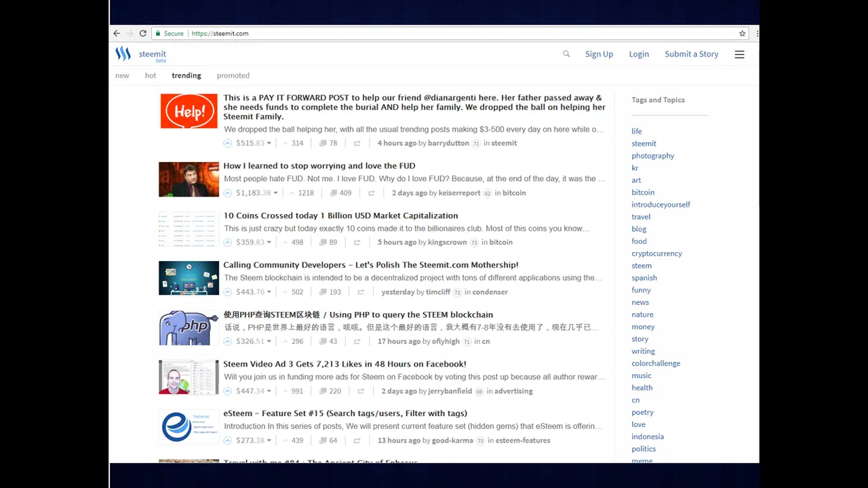Image resolution: width=868 pixels, height=488 pixels.
Task: Open comments on 'Calling Community Developers' post
Action: (330, 291)
